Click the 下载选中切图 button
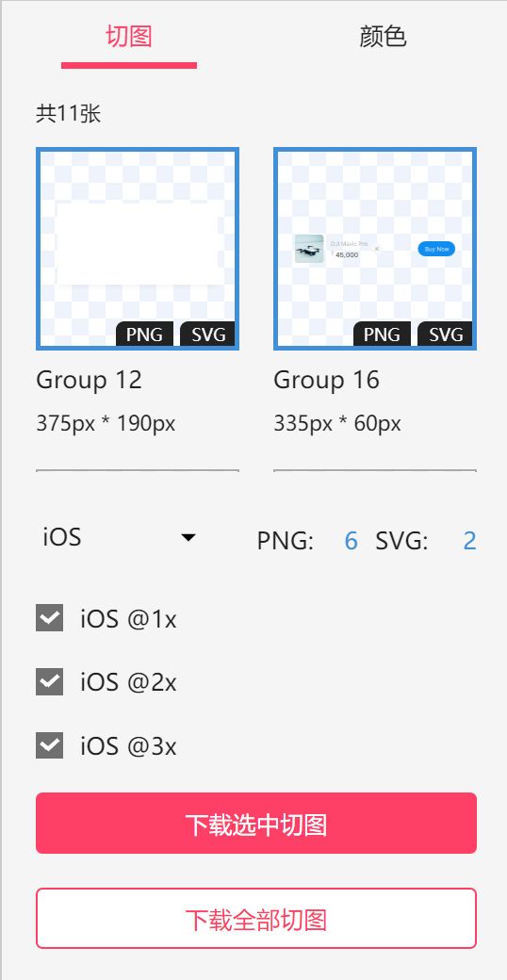This screenshot has height=980, width=507. [x=256, y=824]
